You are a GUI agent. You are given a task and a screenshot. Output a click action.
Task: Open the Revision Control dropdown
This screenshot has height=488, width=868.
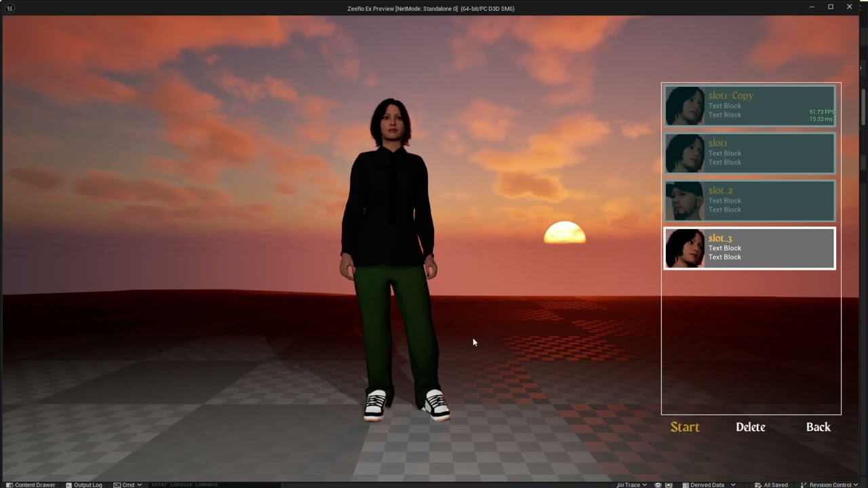[x=829, y=485]
